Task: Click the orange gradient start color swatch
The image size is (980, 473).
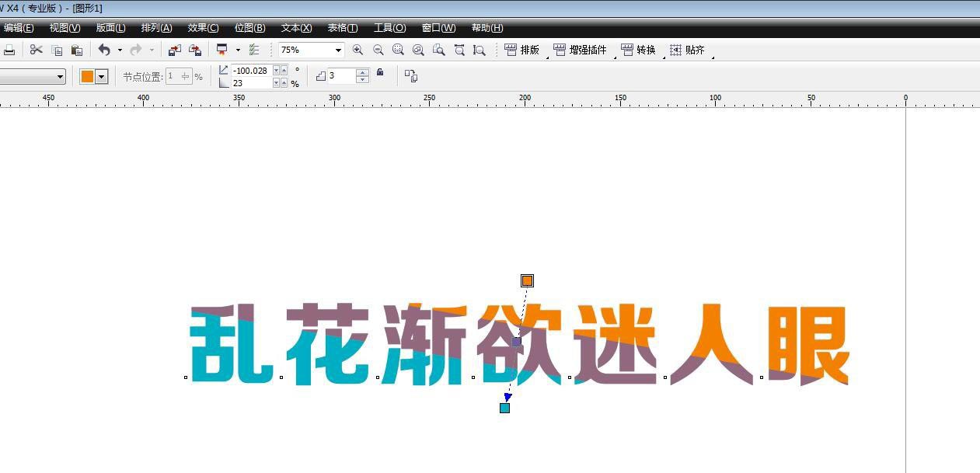Action: tap(528, 280)
